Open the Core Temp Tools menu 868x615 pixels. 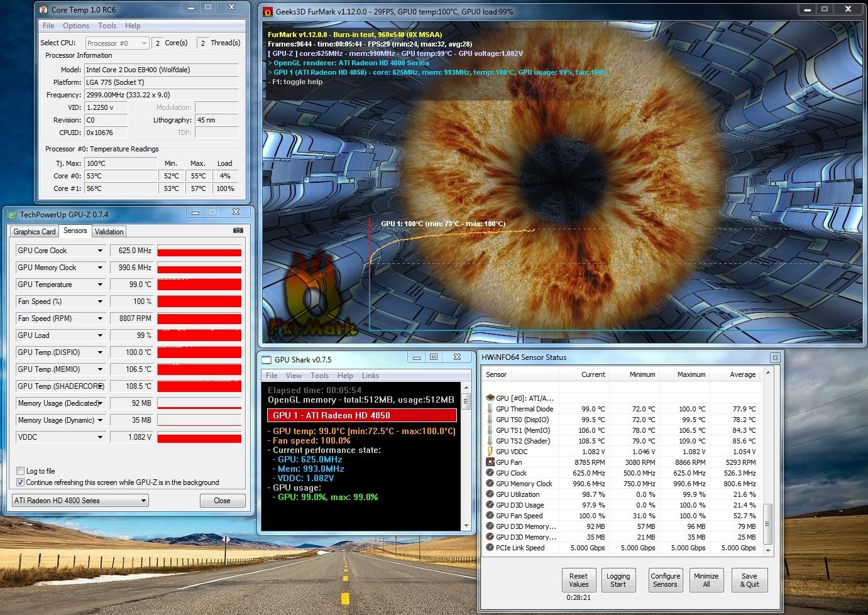coord(107,26)
